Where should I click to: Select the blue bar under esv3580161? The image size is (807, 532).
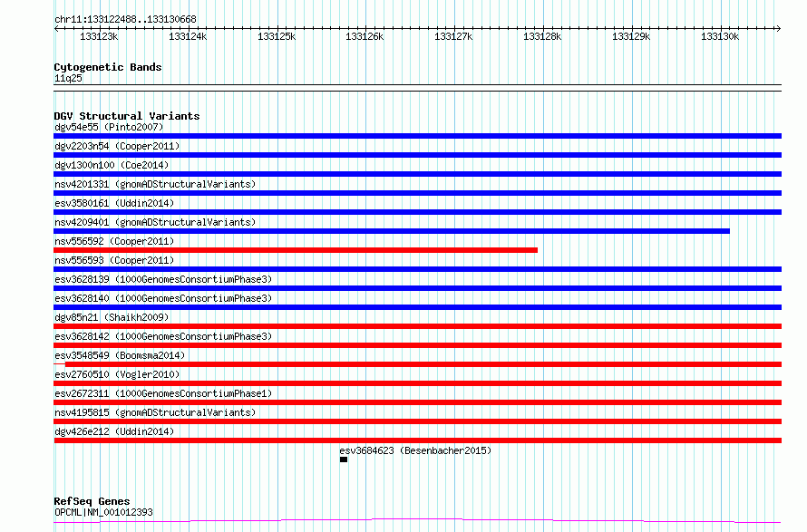[417, 212]
